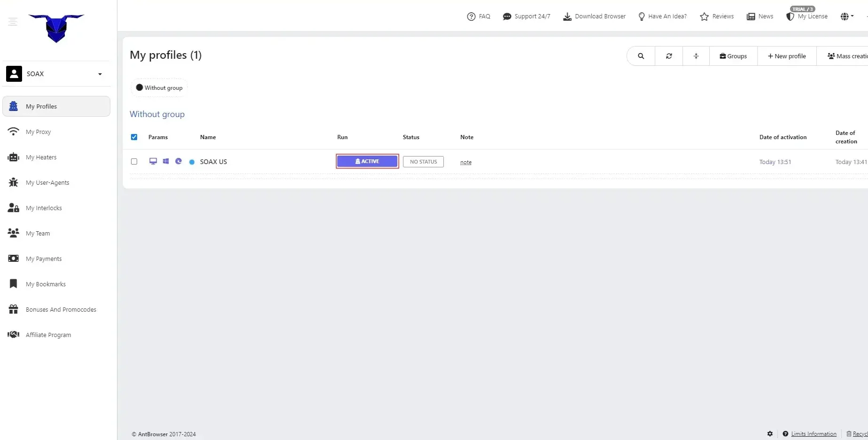Click the handshake icon beside Affiliate Program

(x=14, y=335)
